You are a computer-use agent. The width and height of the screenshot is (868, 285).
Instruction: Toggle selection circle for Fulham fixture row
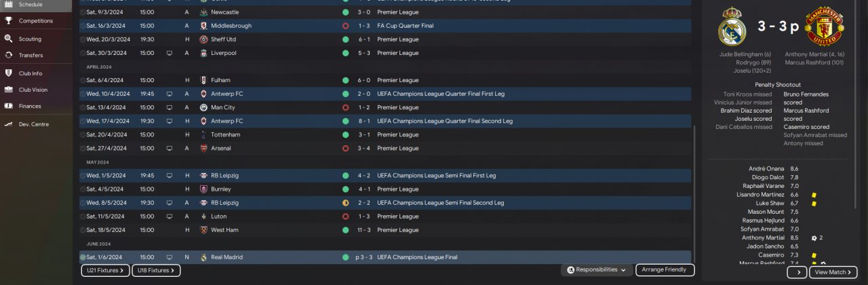pos(83,80)
